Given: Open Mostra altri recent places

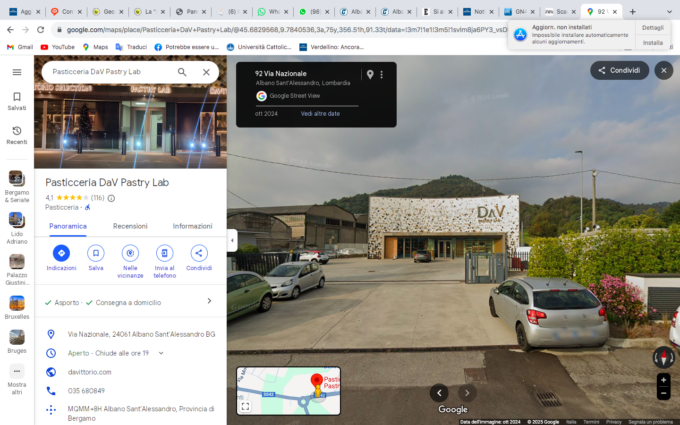Looking at the screenshot, I should click(x=17, y=372).
